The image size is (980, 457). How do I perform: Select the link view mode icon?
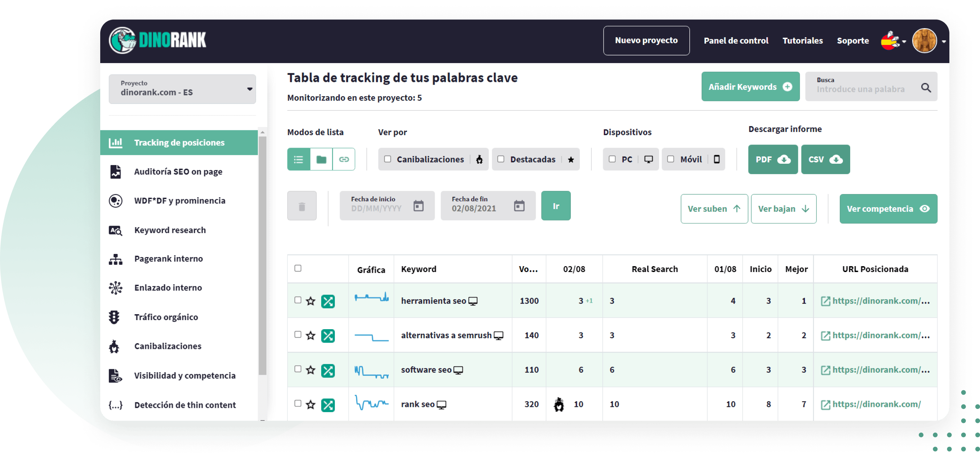click(x=344, y=159)
